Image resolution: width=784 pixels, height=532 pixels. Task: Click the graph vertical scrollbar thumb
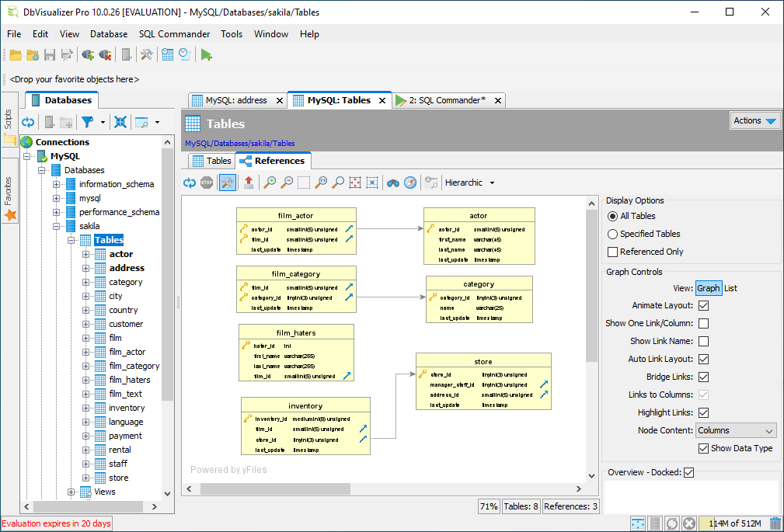tap(591, 286)
